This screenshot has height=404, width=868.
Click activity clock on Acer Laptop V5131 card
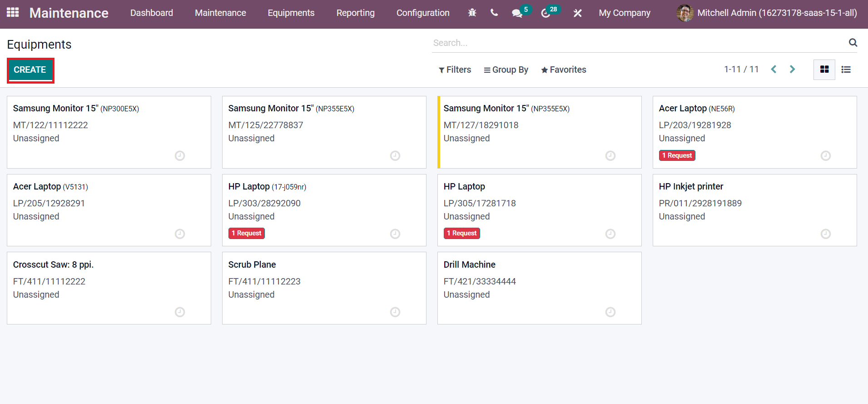tap(180, 234)
